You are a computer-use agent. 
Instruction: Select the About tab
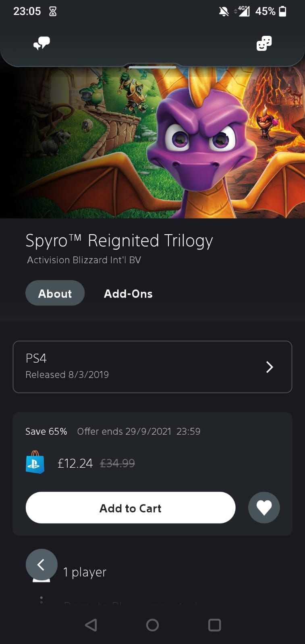click(x=55, y=293)
